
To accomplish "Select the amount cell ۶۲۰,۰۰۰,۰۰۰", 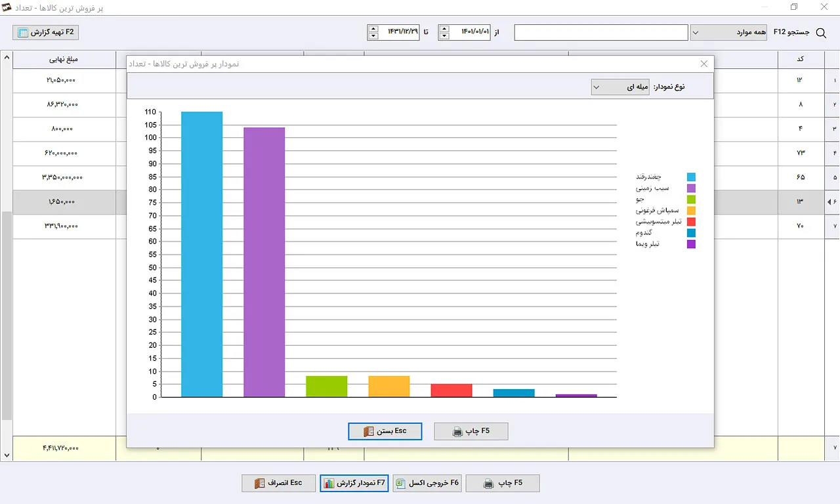I will (x=64, y=153).
